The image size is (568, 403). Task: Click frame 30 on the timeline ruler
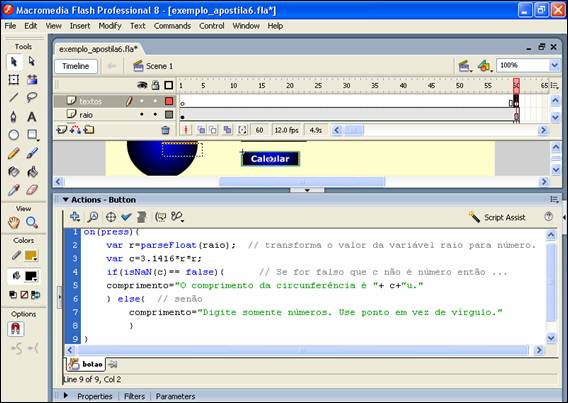point(347,86)
